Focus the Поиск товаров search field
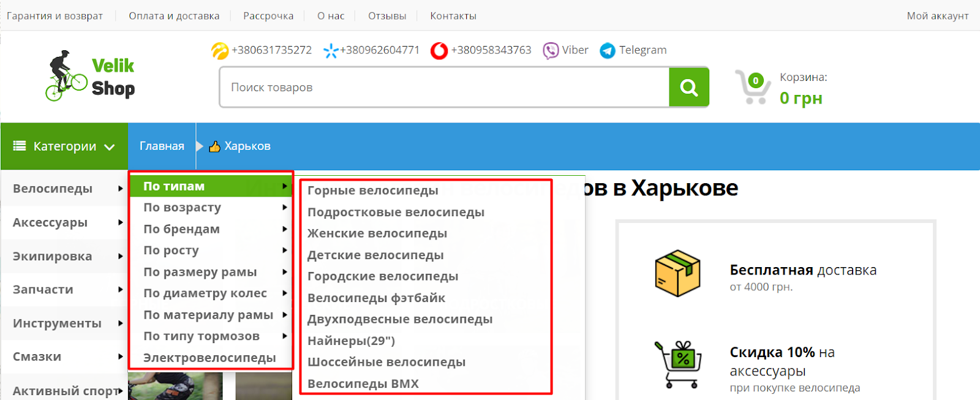The image size is (980, 400). tap(445, 88)
